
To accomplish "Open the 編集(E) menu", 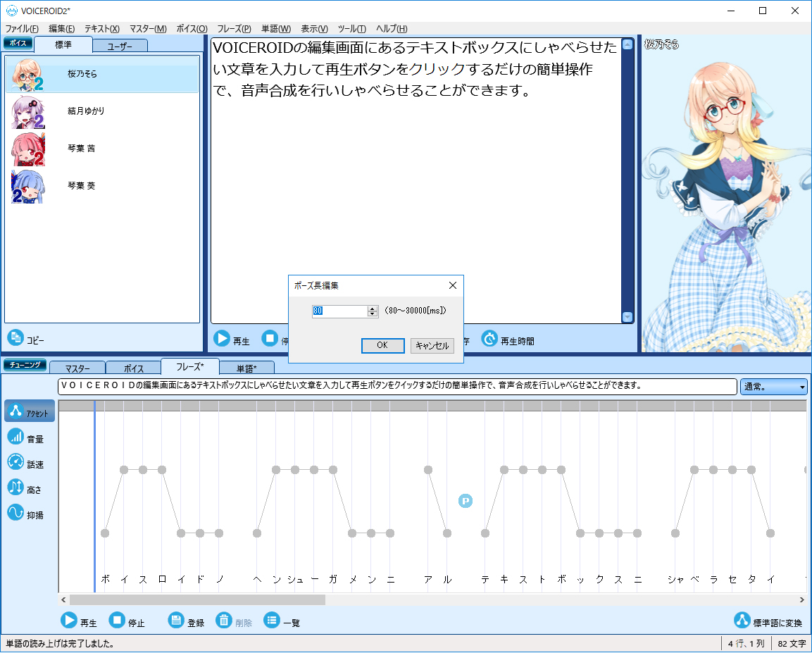I will (62, 28).
